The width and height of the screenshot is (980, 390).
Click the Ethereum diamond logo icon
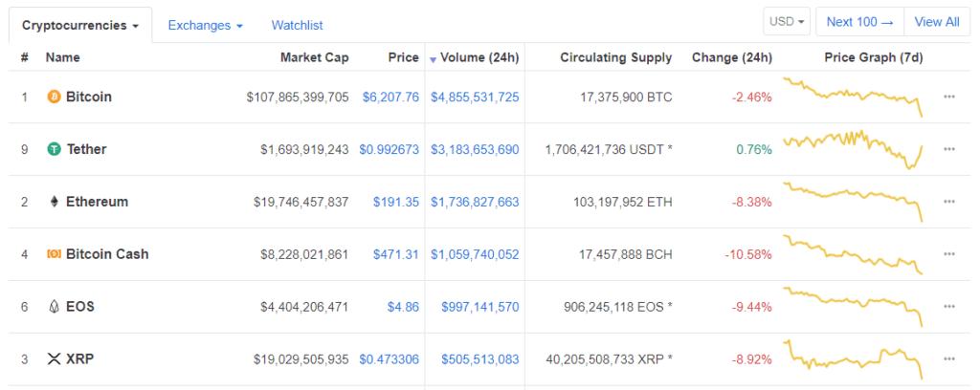(54, 202)
